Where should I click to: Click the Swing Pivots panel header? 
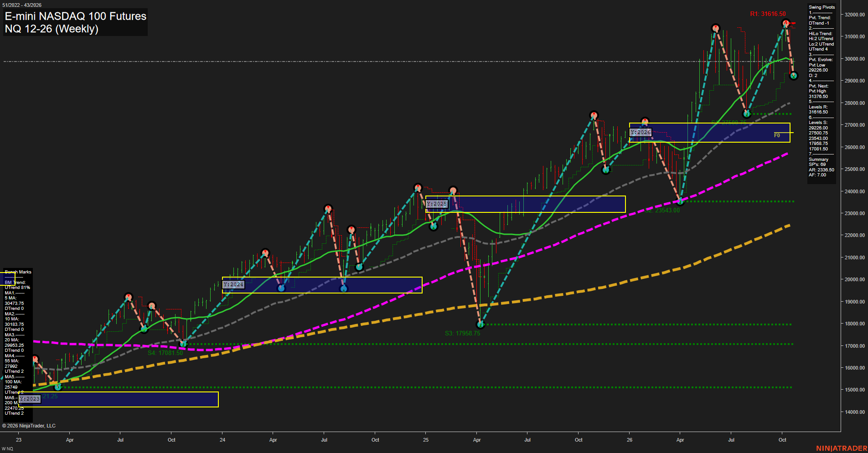pos(821,7)
